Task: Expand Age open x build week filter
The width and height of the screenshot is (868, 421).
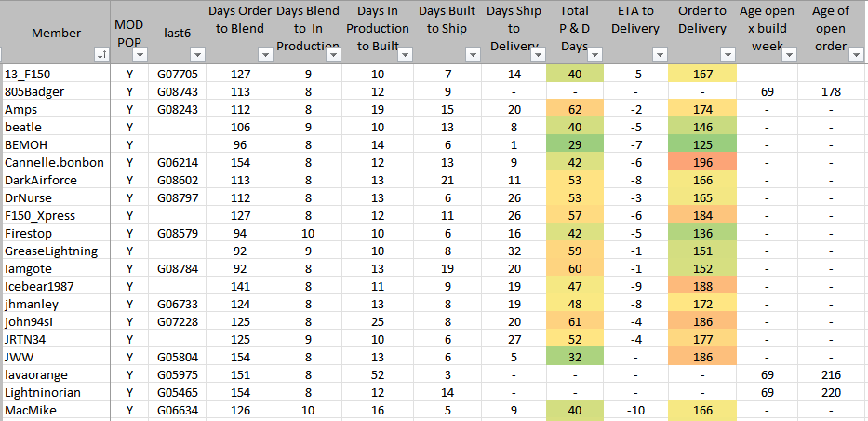Action: 790,55
